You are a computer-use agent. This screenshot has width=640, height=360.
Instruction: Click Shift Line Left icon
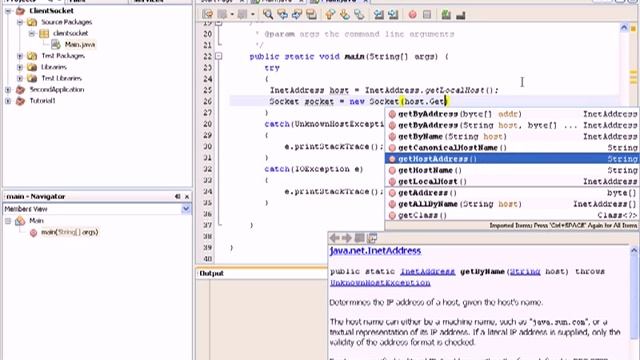(379, 15)
